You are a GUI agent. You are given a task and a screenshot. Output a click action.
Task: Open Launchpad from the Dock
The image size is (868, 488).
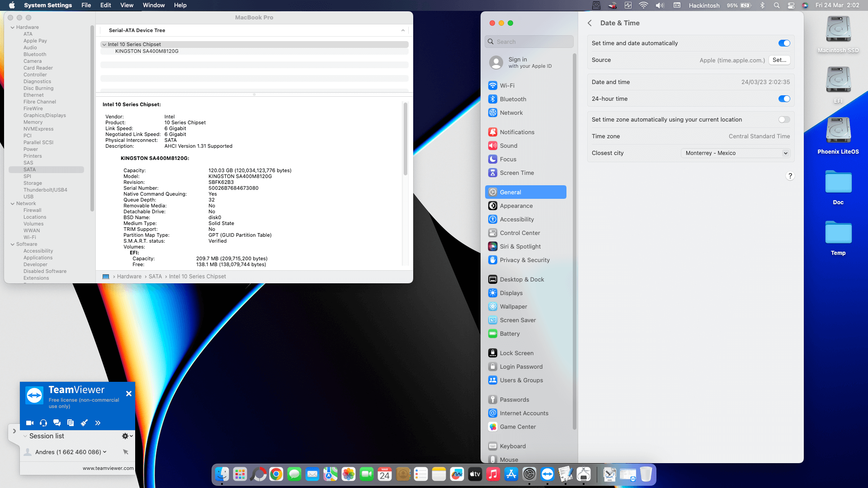tap(240, 474)
